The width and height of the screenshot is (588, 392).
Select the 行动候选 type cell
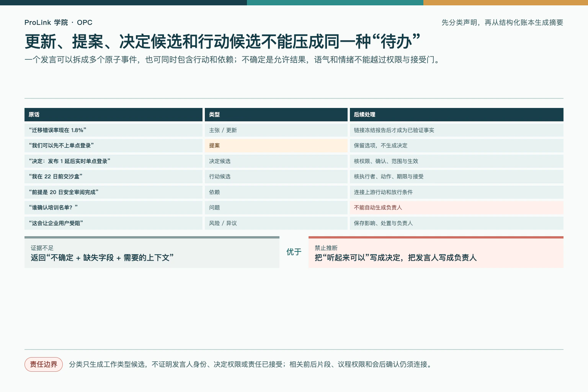[276, 176]
